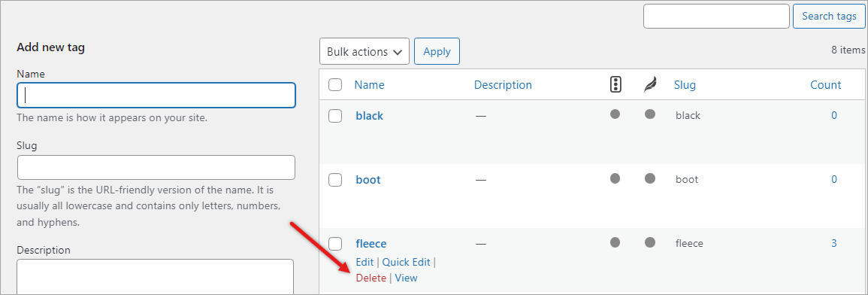
Task: Sort tags by Name column
Action: pos(369,85)
